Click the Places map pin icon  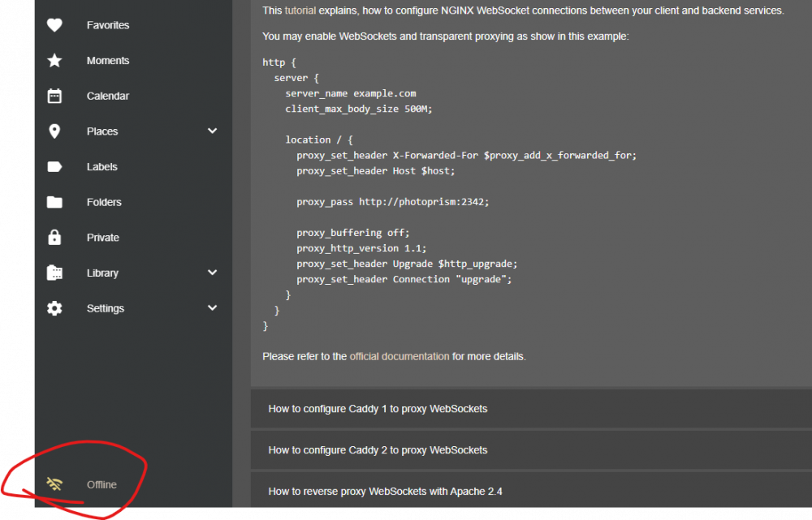54,131
